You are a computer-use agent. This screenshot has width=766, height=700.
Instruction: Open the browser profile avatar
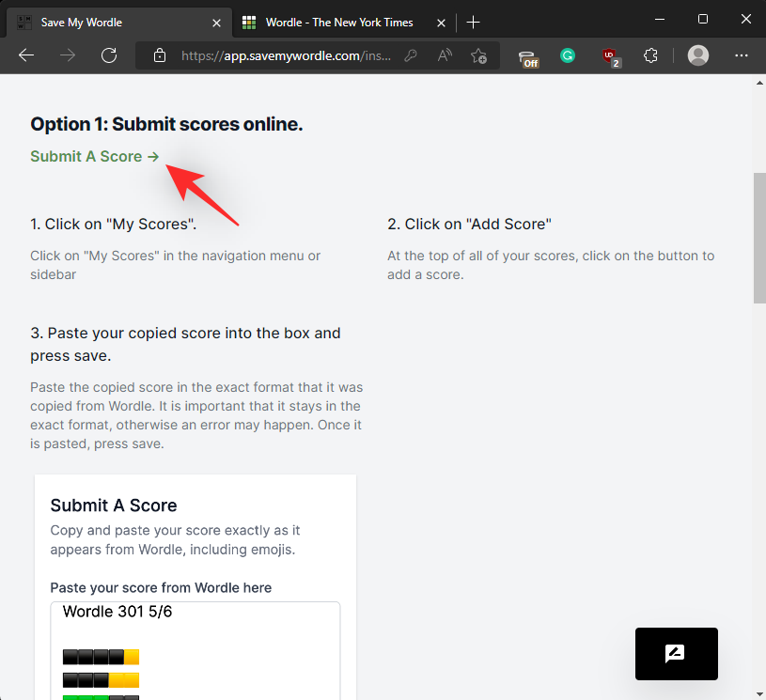coord(697,56)
